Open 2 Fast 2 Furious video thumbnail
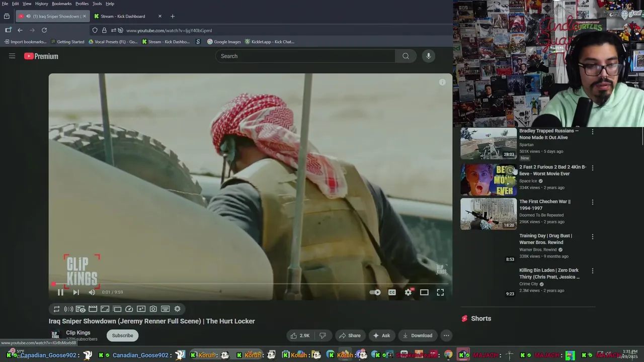This screenshot has height=362, width=644. tap(489, 179)
